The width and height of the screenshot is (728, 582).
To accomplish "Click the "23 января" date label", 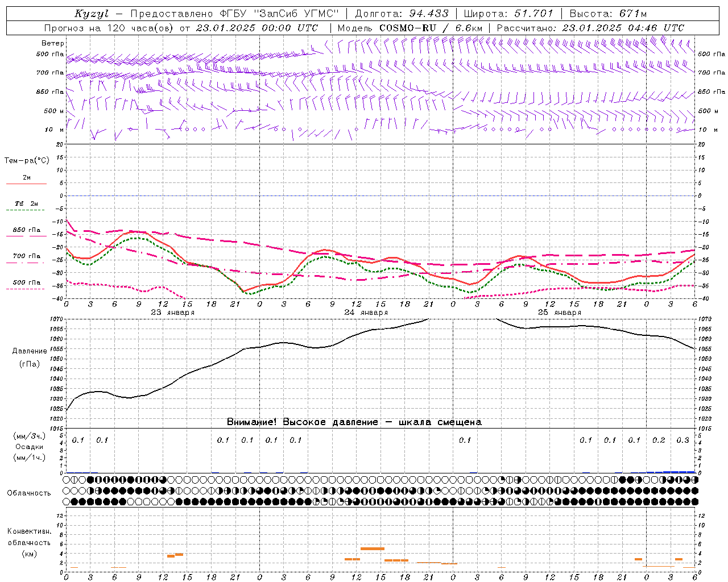I will coord(172,313).
